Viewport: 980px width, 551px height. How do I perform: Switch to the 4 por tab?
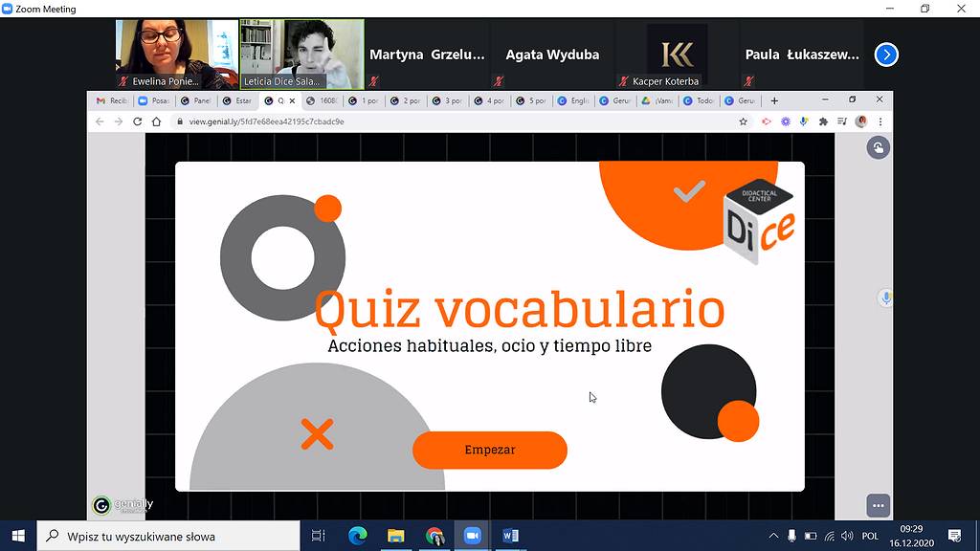[x=490, y=100]
